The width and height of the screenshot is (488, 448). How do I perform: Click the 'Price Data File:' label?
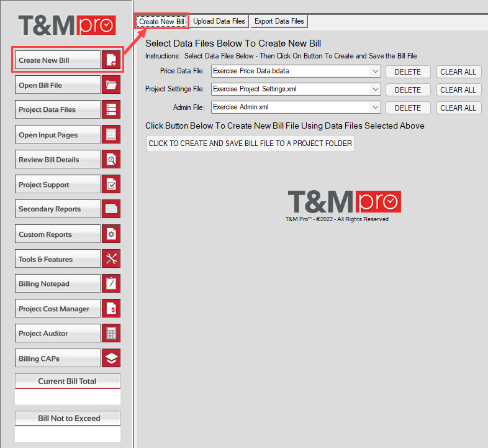(x=183, y=71)
